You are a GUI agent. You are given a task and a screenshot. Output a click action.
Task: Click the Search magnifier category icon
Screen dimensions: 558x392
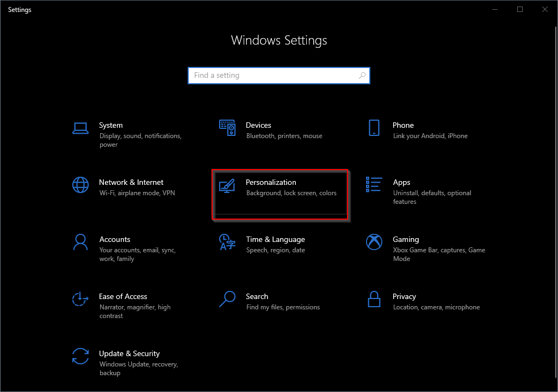pos(227,299)
